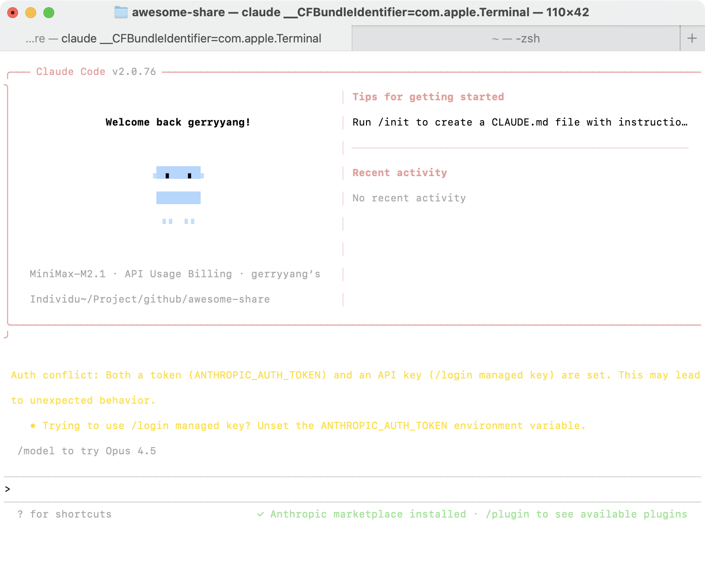
Task: Click the '/model to try Opus 4.5' hint
Action: [87, 451]
